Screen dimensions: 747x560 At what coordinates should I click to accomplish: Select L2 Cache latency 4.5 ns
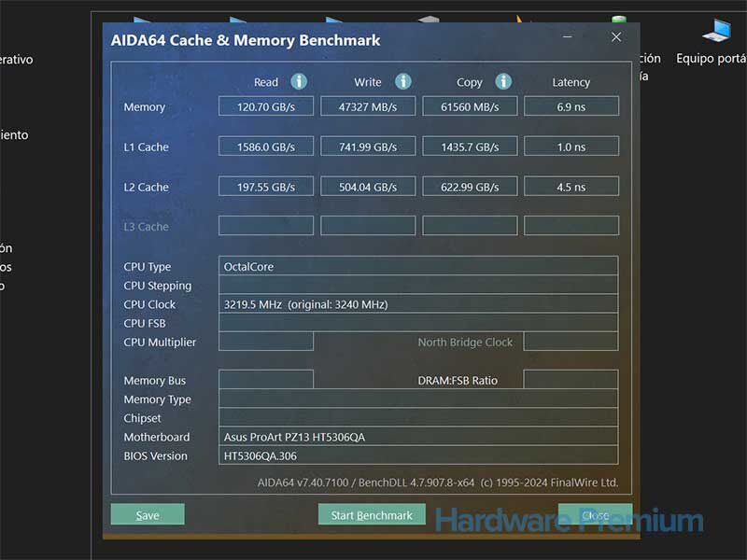tap(571, 186)
